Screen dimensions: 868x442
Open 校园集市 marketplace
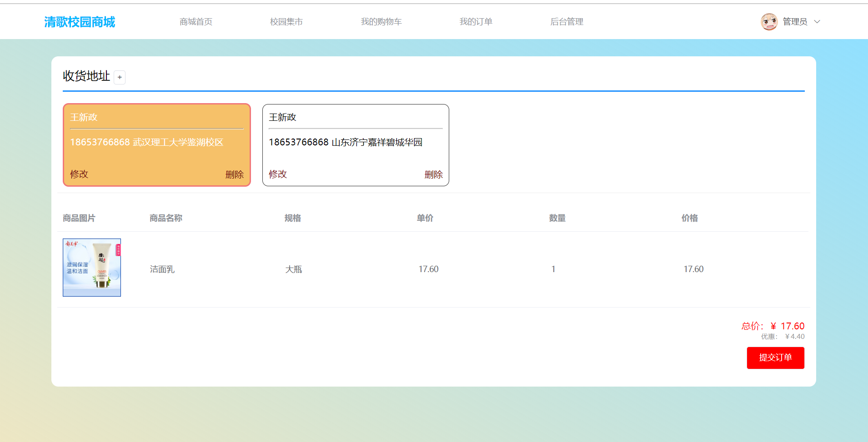point(286,21)
